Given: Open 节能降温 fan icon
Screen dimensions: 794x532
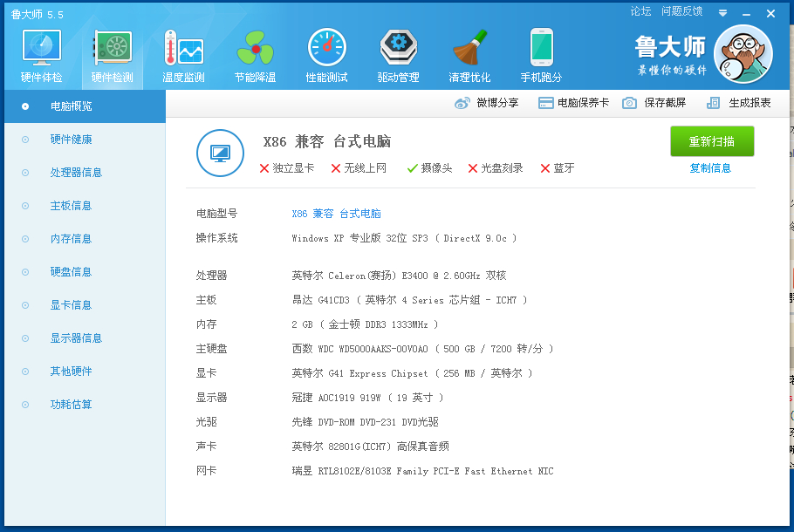Looking at the screenshot, I should 255,48.
